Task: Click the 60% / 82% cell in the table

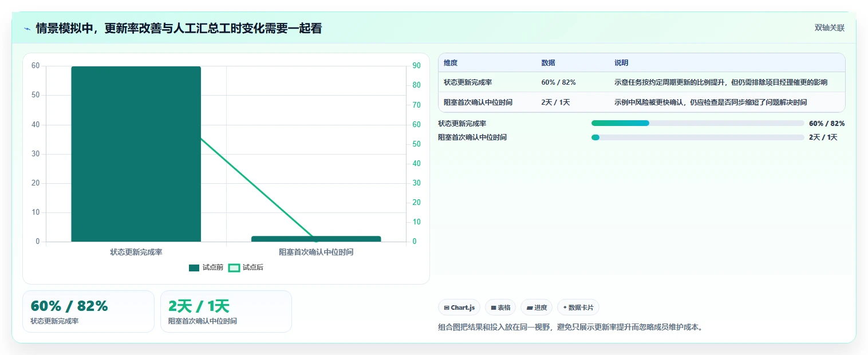Action: (558, 82)
